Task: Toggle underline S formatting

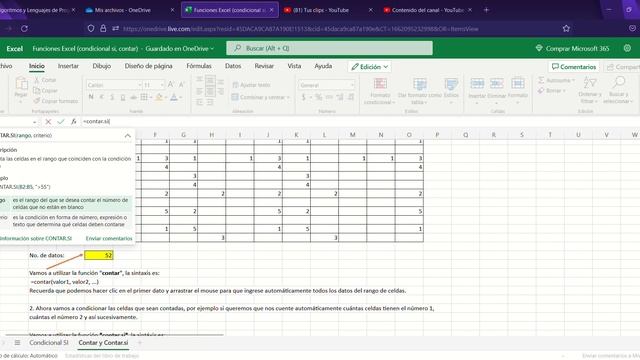Action: 112,97
